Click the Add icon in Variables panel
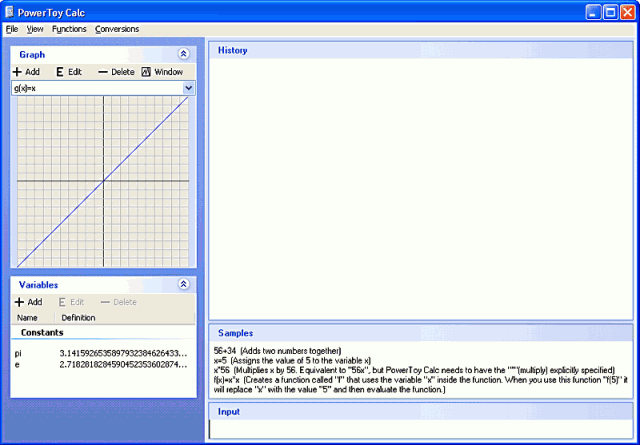This screenshot has height=445, width=640. [18, 302]
